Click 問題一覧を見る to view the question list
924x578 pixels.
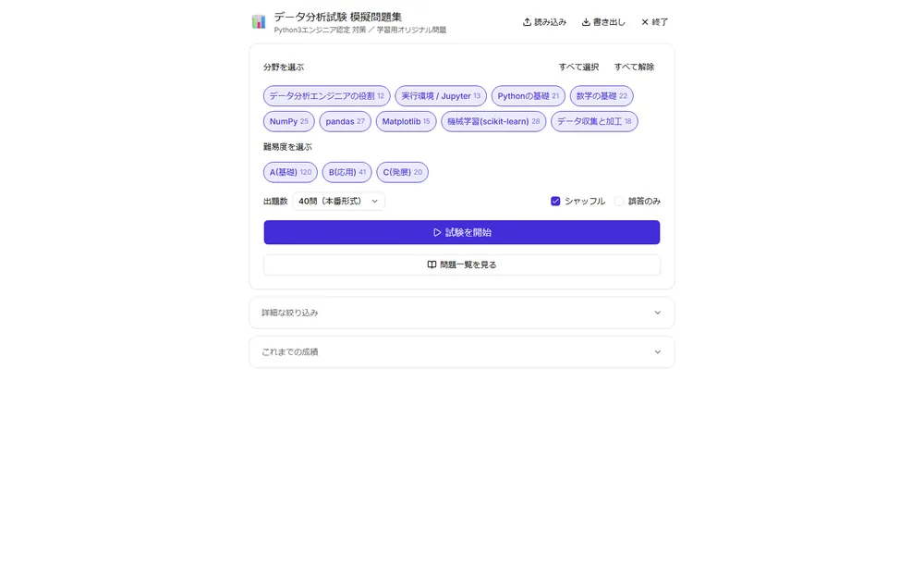coord(462,264)
